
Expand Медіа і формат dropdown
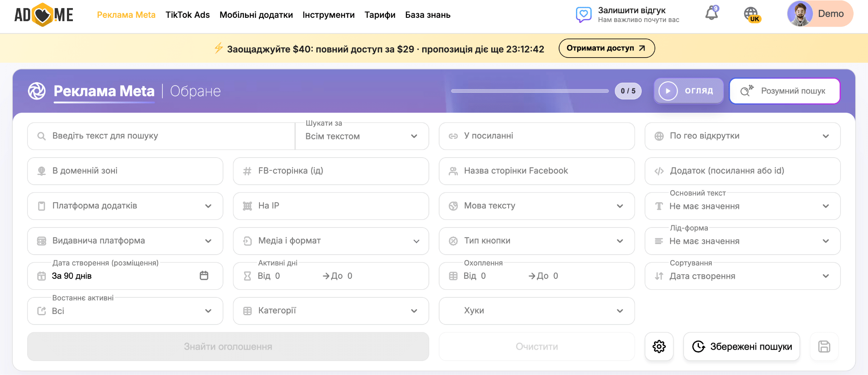pyautogui.click(x=331, y=241)
